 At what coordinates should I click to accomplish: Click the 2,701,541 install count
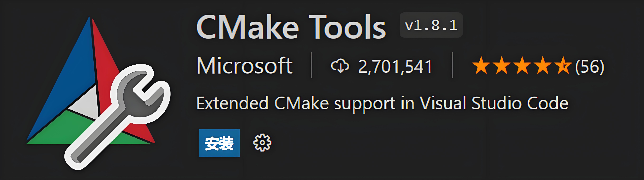click(395, 67)
